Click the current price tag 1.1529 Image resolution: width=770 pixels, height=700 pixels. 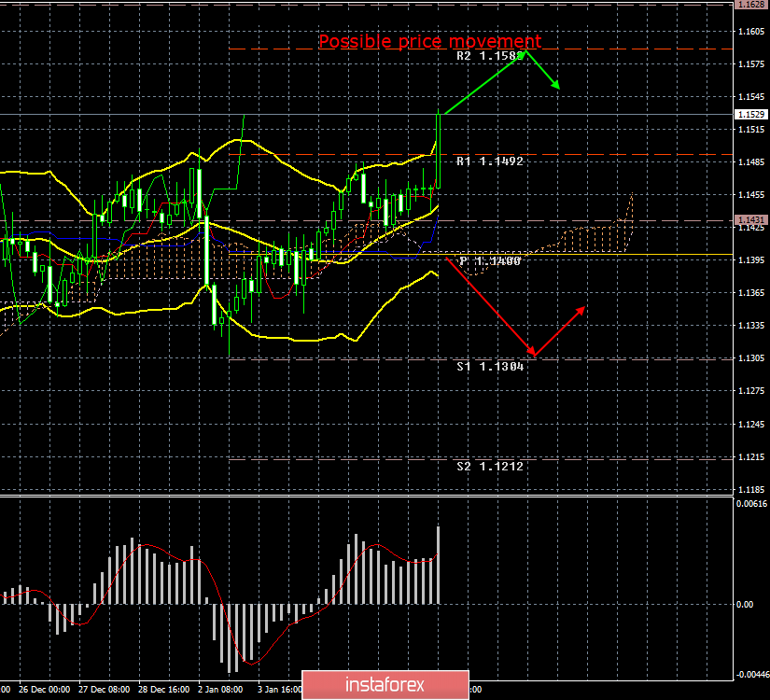pos(750,115)
